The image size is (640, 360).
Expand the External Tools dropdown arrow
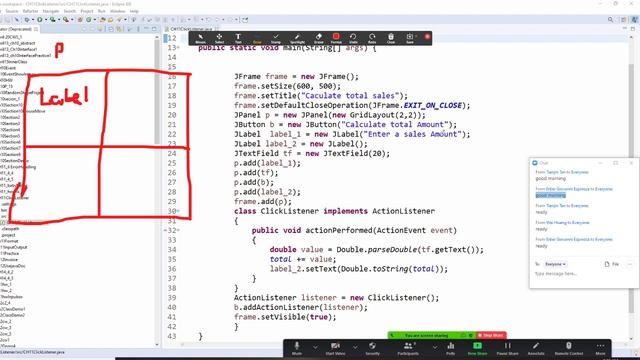tap(72, 20)
